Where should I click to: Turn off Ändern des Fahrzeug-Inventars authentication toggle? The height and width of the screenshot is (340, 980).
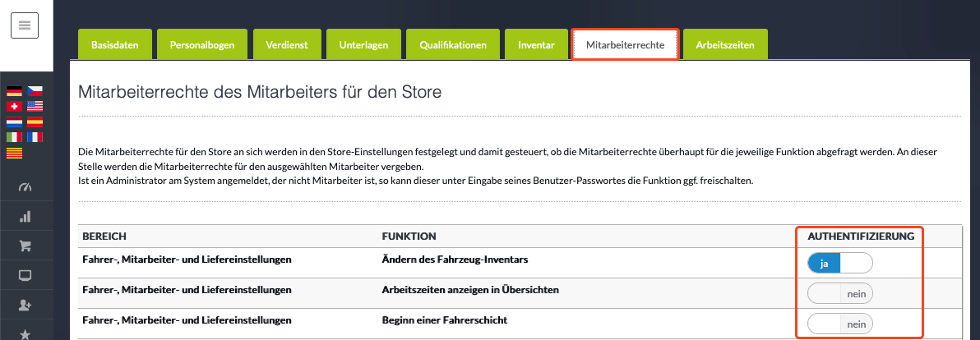[x=839, y=264]
